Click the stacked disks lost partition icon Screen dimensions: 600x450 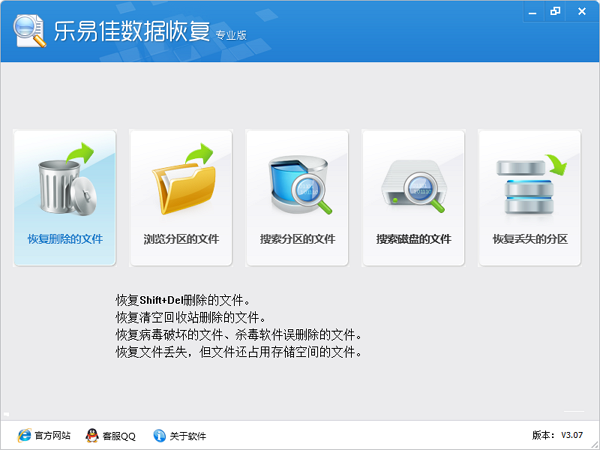pyautogui.click(x=530, y=184)
